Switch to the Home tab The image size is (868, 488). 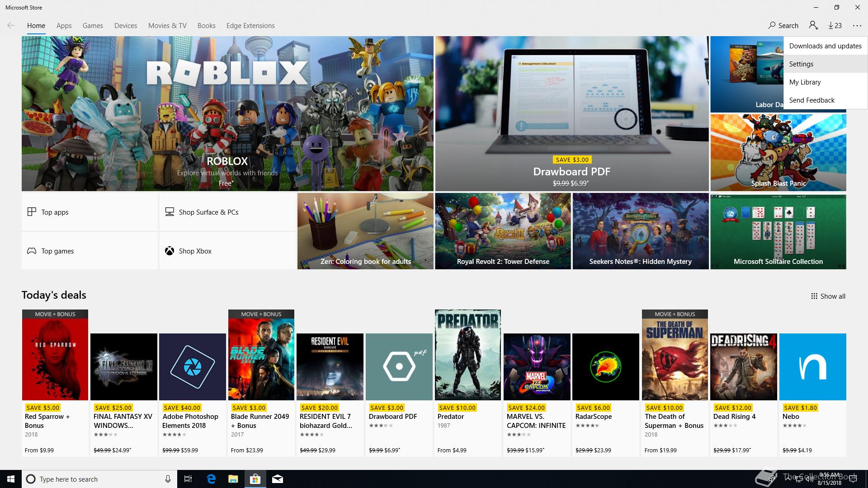[x=36, y=26]
